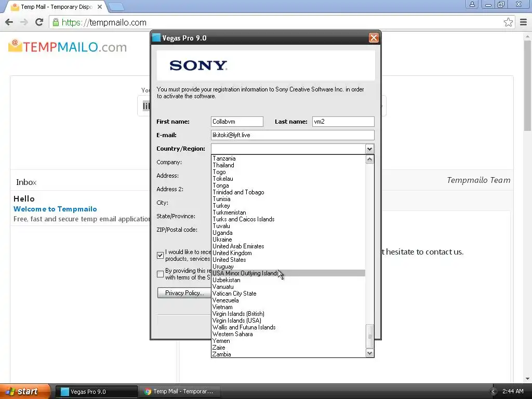Open a new Chrome tab
Image resolution: width=532 pixels, height=399 pixels.
[x=116, y=6]
